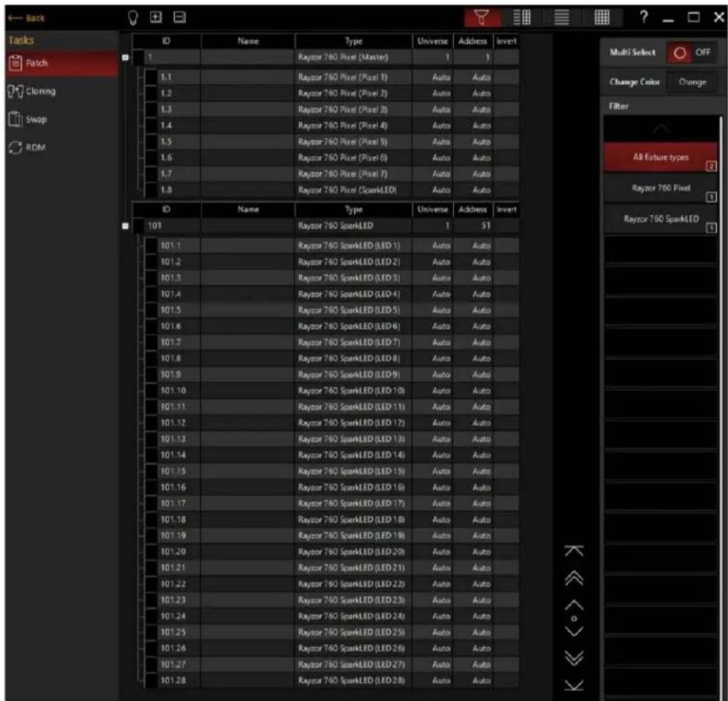Open the RDM task
728x701 pixels.
point(62,148)
